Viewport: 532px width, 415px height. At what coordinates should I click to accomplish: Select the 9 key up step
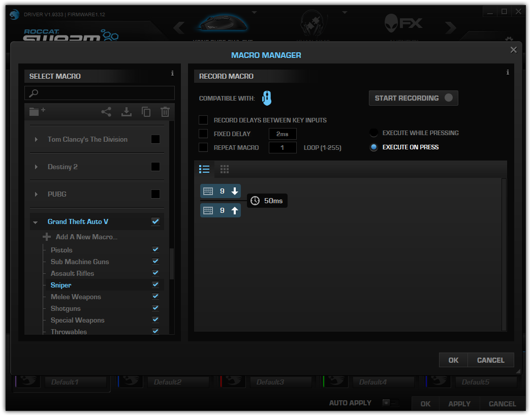point(221,211)
